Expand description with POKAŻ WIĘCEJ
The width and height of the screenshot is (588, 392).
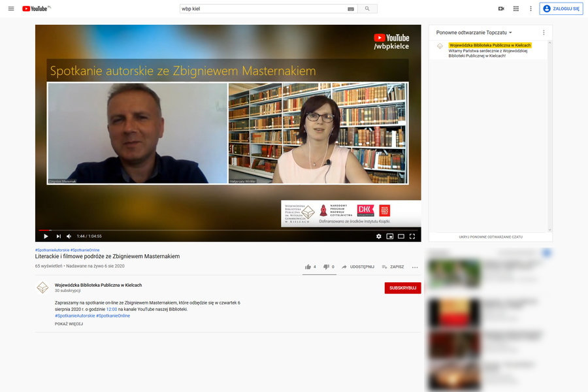(x=69, y=323)
